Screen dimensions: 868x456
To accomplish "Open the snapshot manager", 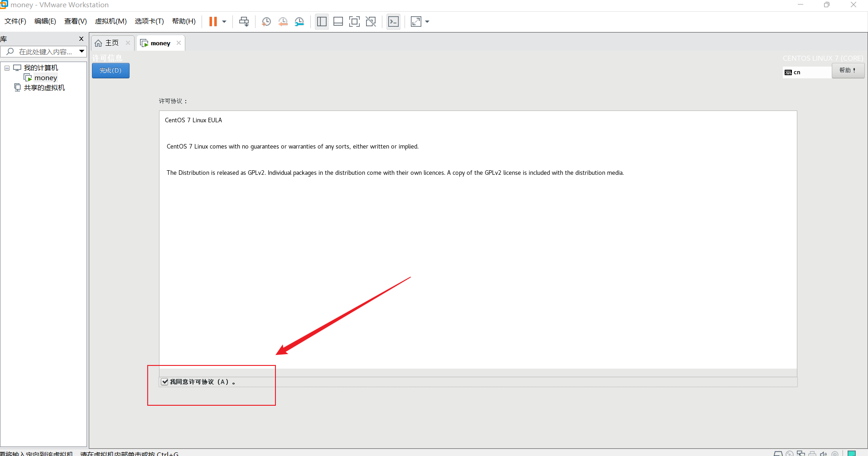I will coord(299,21).
